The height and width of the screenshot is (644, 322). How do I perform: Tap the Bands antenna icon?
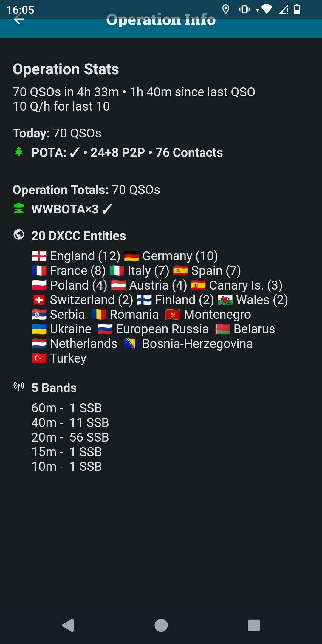19,387
